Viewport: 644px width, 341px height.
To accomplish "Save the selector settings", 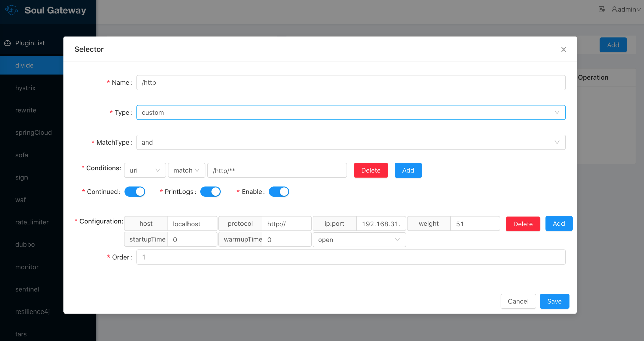I will tap(554, 301).
